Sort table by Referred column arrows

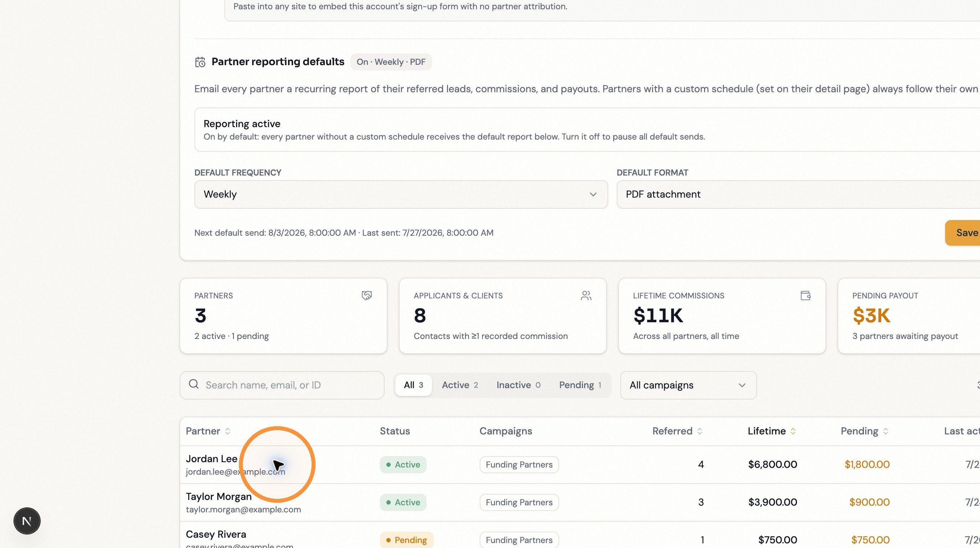pyautogui.click(x=700, y=431)
